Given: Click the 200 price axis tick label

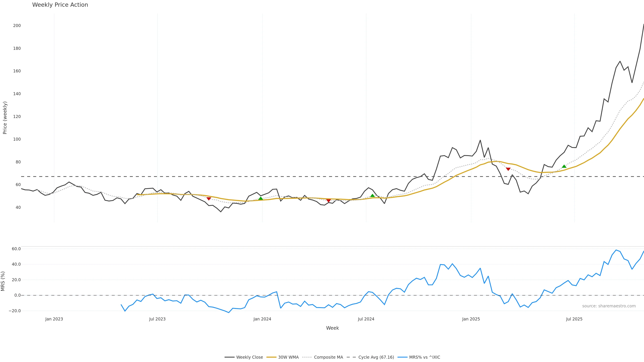Looking at the screenshot, I should click(17, 25).
